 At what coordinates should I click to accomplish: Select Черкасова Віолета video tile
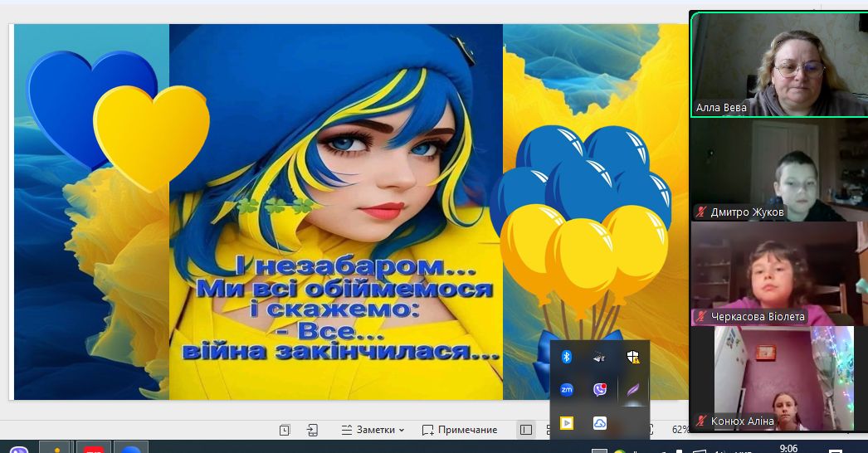[778, 274]
